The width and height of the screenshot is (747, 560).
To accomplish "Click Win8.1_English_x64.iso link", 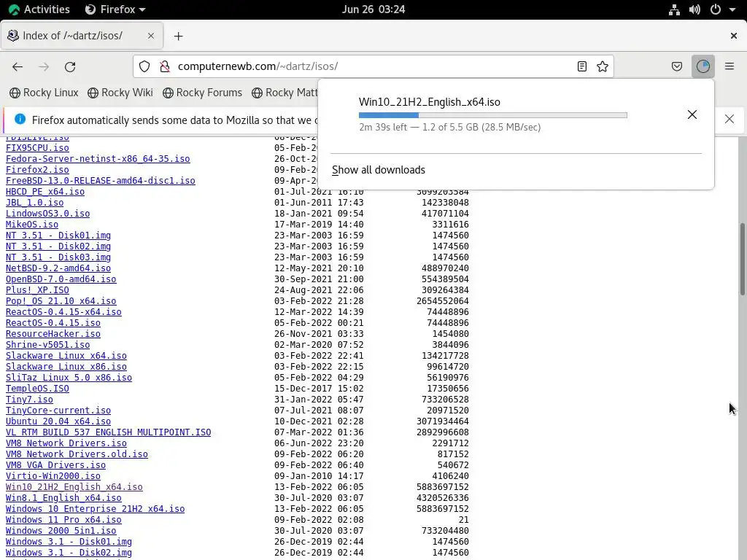I will (x=63, y=499).
